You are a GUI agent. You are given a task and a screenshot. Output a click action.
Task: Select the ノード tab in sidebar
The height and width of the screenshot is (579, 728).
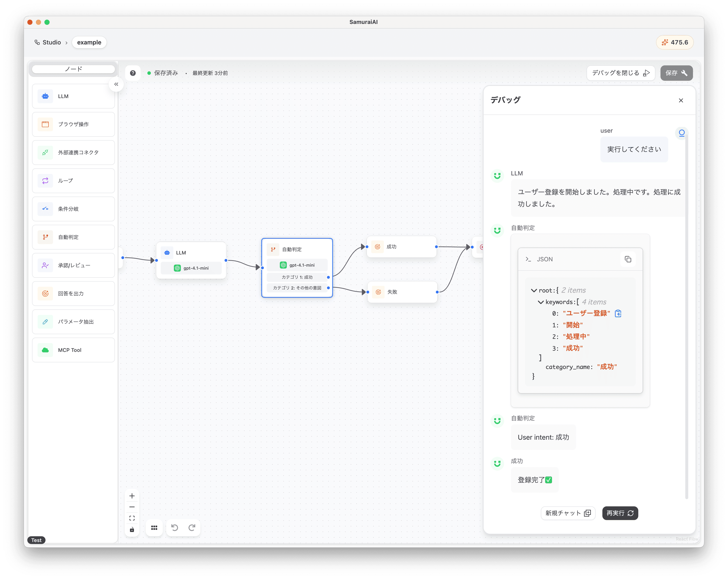point(73,69)
